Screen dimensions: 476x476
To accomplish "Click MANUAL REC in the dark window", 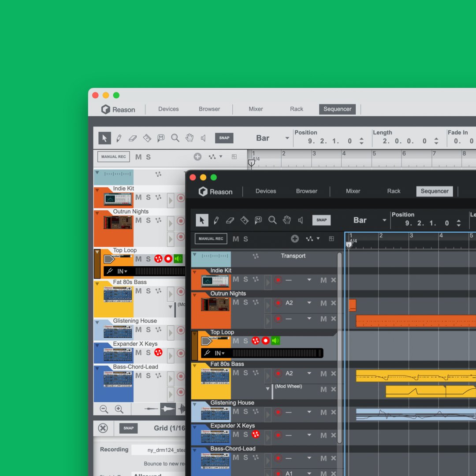I will click(211, 238).
